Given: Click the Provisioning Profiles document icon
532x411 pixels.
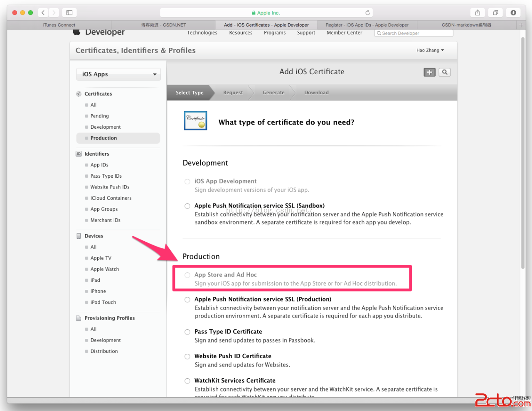Looking at the screenshot, I should pos(79,318).
